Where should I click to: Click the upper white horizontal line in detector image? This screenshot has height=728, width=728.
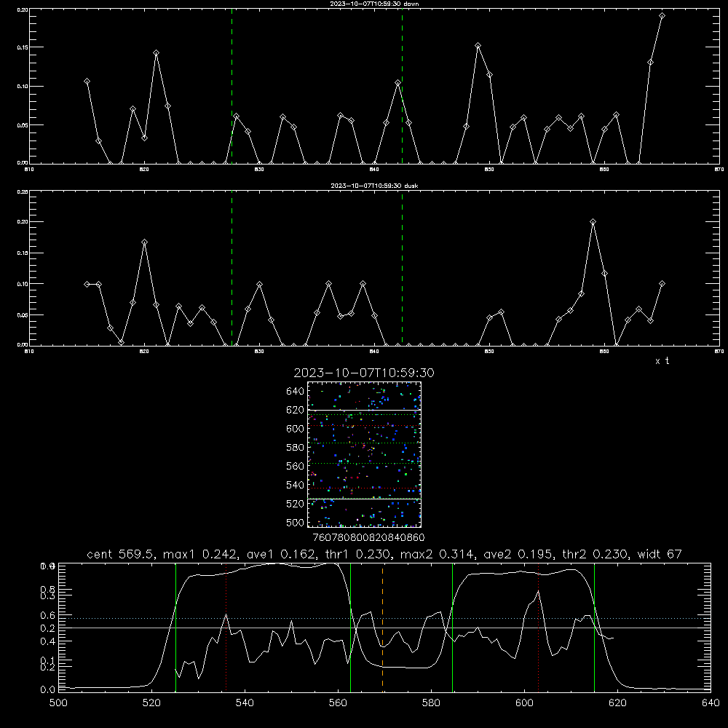point(364,410)
